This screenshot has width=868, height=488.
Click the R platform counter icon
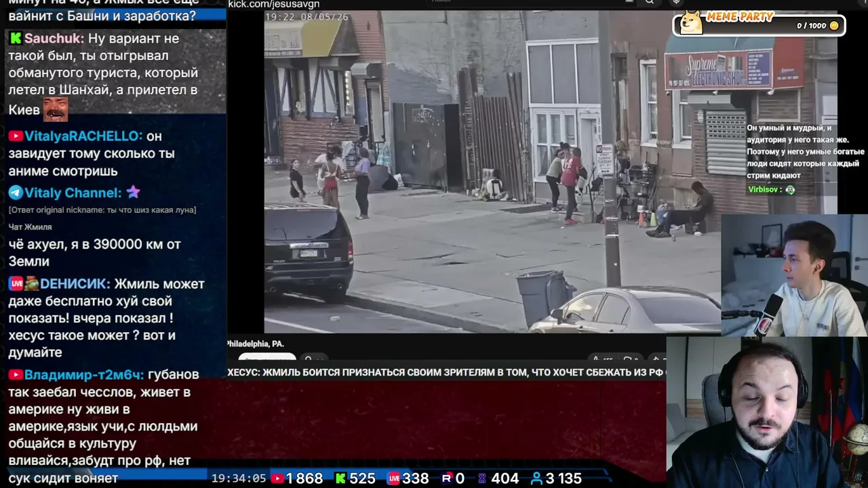tap(446, 479)
